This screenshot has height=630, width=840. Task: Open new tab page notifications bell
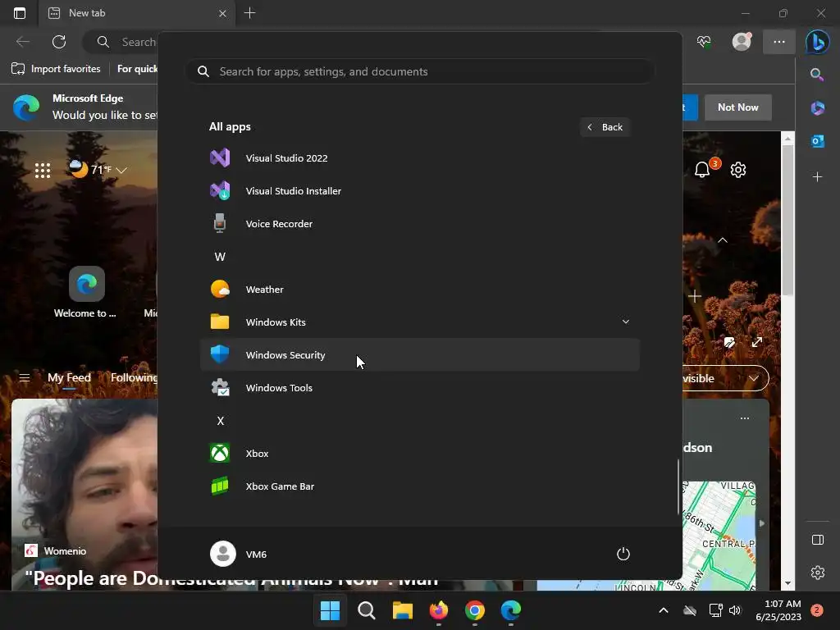coord(702,170)
